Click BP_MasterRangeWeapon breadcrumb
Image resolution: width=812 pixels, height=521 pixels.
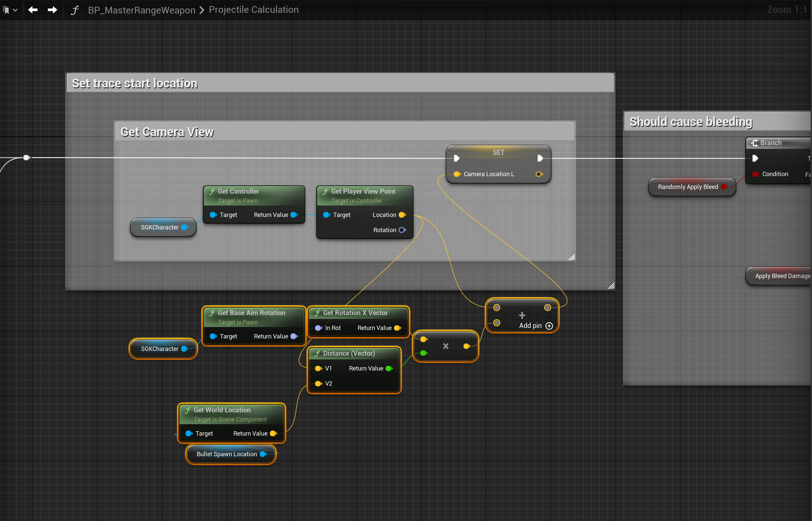click(x=141, y=10)
